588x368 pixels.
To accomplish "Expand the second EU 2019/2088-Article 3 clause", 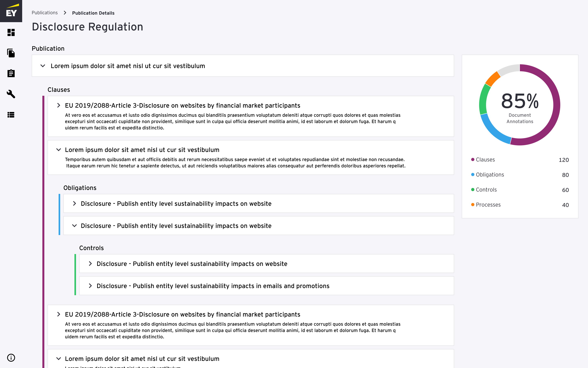I will point(59,314).
